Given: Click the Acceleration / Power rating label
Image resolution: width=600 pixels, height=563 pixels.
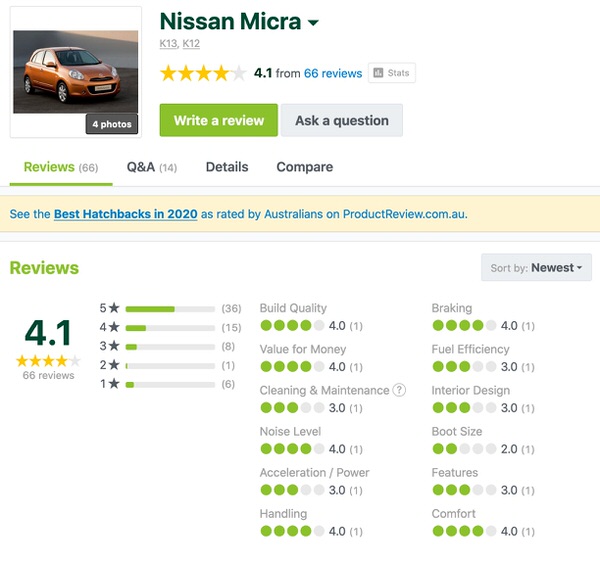Looking at the screenshot, I should pos(314,472).
